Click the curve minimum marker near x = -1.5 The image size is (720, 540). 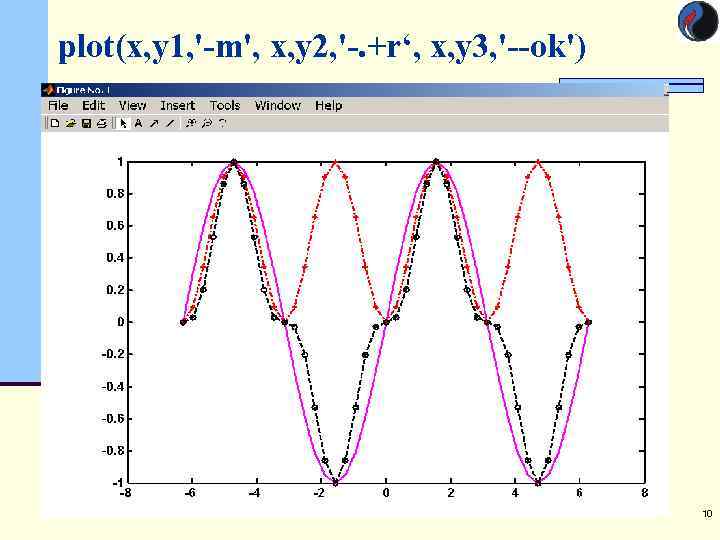coord(335,483)
